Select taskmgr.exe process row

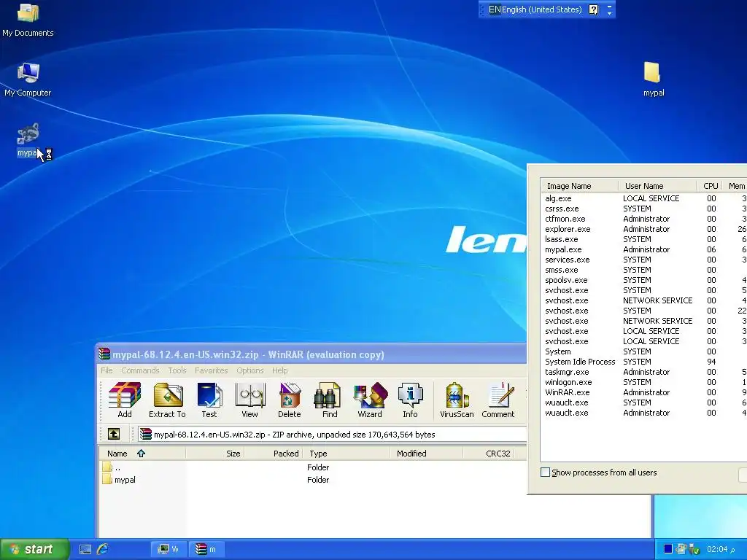point(644,372)
